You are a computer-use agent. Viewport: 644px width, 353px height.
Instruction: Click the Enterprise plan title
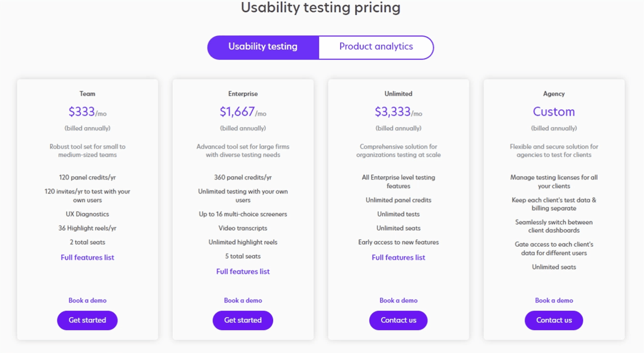point(243,94)
